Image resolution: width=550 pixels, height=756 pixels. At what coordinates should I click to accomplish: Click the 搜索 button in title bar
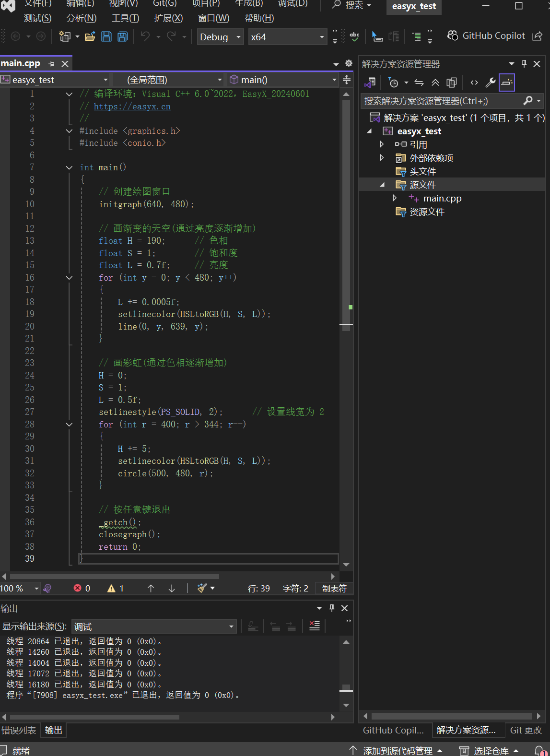(x=352, y=5)
